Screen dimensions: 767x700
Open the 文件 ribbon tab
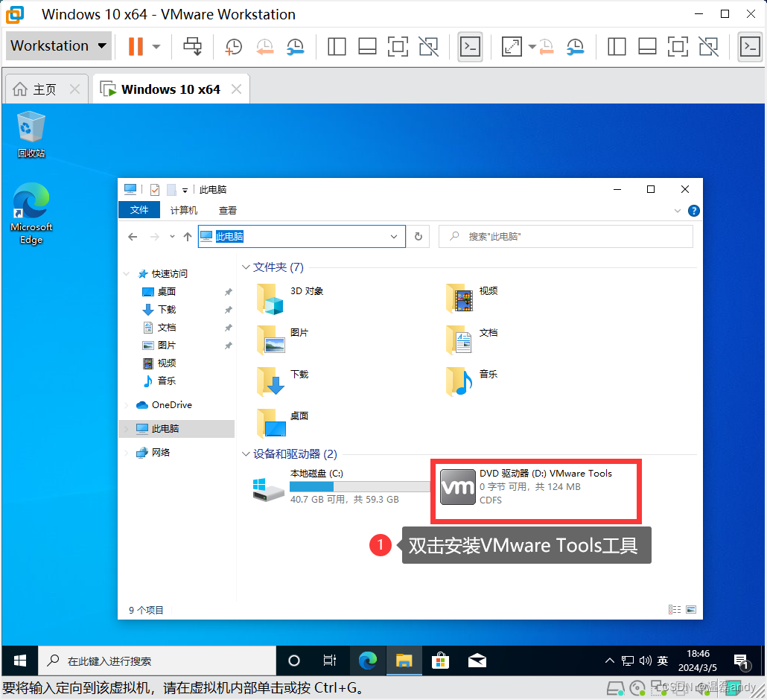click(139, 210)
